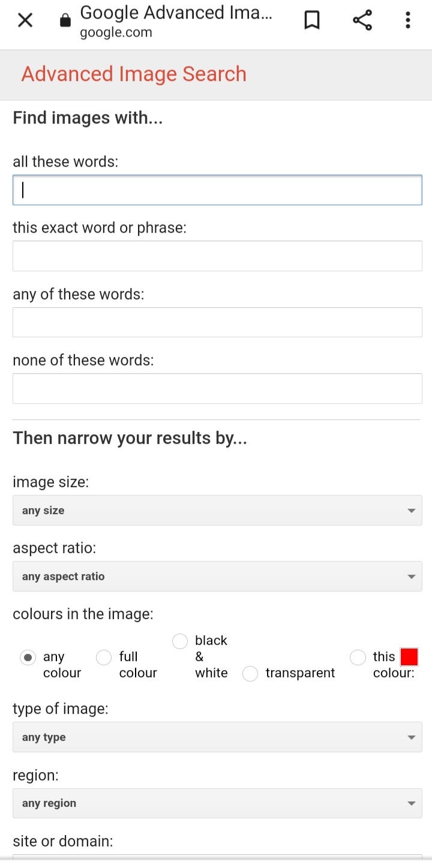
Task: Bookmark this page with the bookmark icon
Action: tap(312, 20)
